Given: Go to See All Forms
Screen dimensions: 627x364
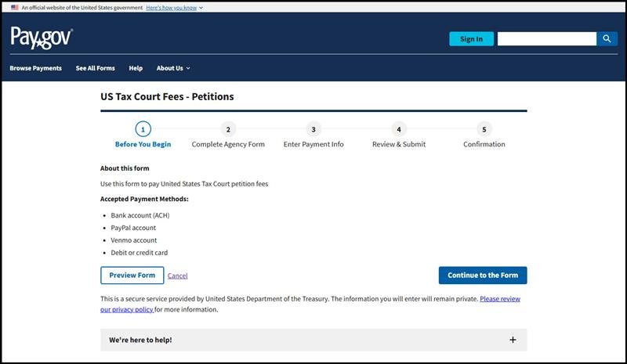Looking at the screenshot, I should click(x=95, y=68).
